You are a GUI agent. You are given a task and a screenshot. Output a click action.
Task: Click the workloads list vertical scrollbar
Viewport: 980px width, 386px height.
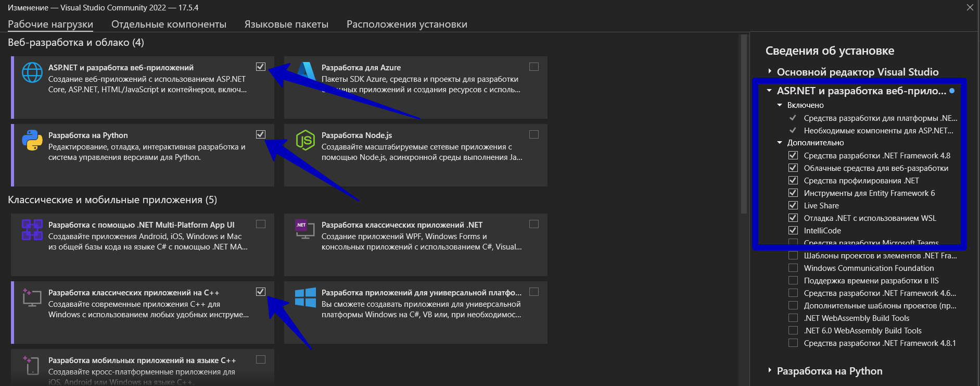744,124
